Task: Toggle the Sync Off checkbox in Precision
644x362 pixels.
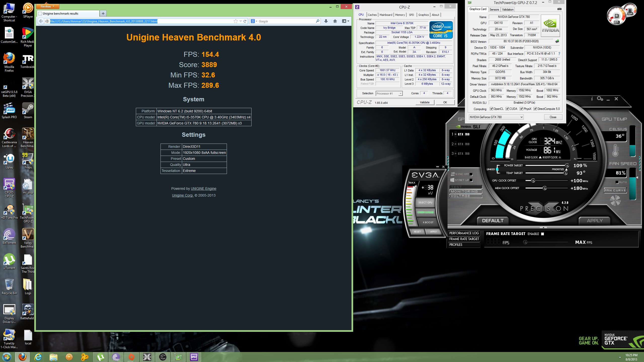Action: (x=471, y=174)
